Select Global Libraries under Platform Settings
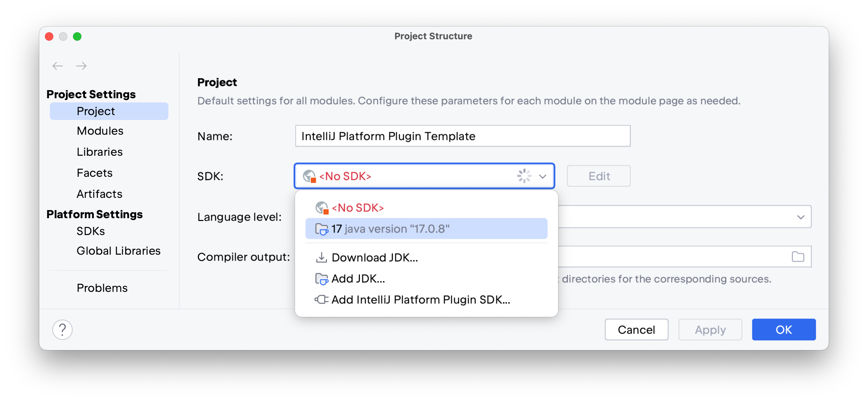This screenshot has height=402, width=868. point(118,250)
